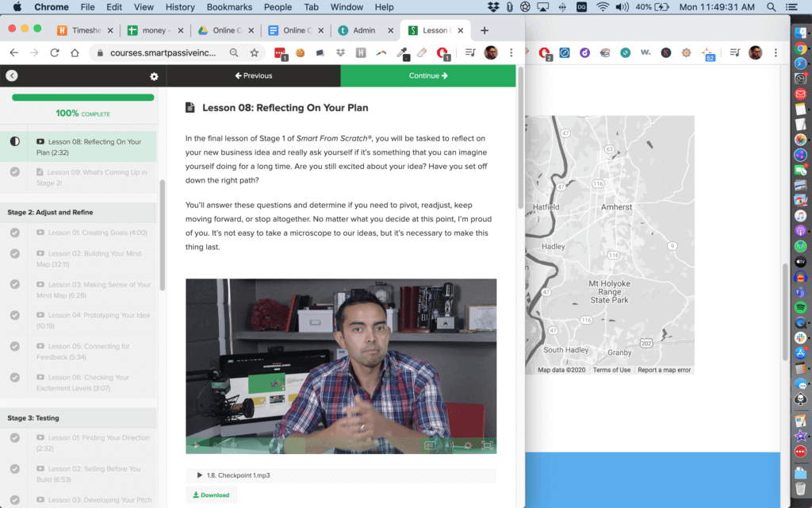Collapse the Stage 3: Testing section
The height and width of the screenshot is (508, 812).
click(x=79, y=418)
